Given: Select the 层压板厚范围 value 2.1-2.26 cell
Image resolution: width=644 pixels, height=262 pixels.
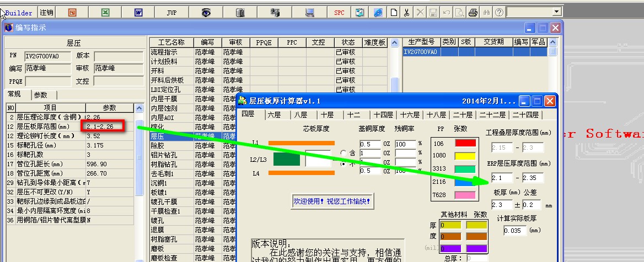Looking at the screenshot, I should 109,127.
